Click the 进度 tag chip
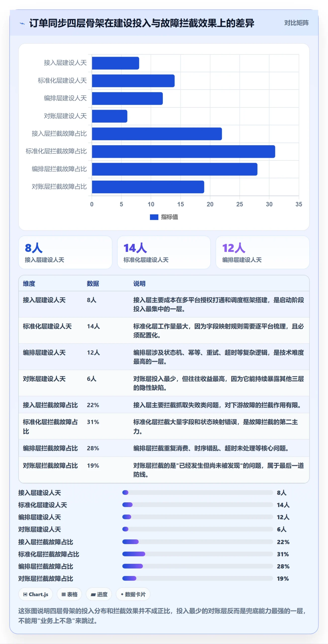 click(x=99, y=594)
